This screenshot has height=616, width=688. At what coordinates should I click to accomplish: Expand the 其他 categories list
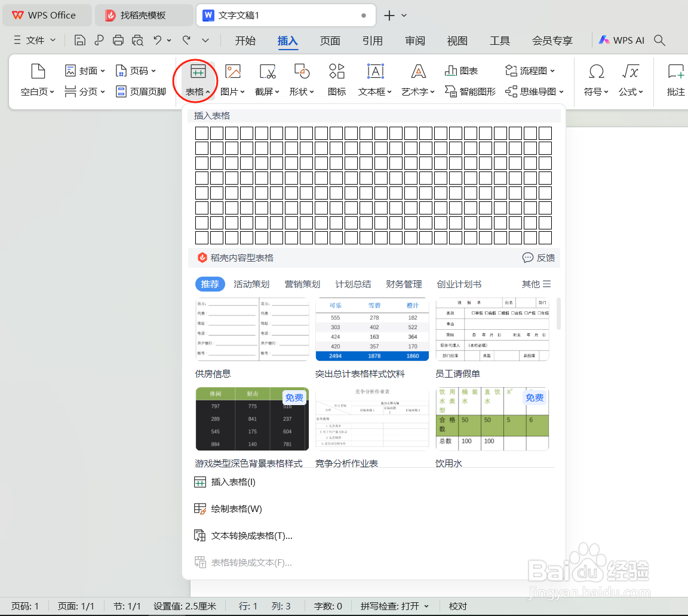pyautogui.click(x=536, y=284)
